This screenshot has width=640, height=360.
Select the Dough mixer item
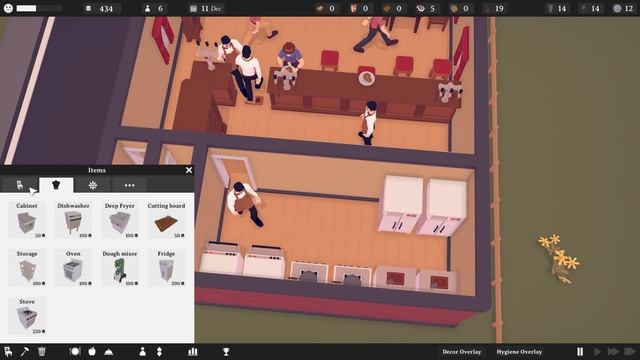120,267
